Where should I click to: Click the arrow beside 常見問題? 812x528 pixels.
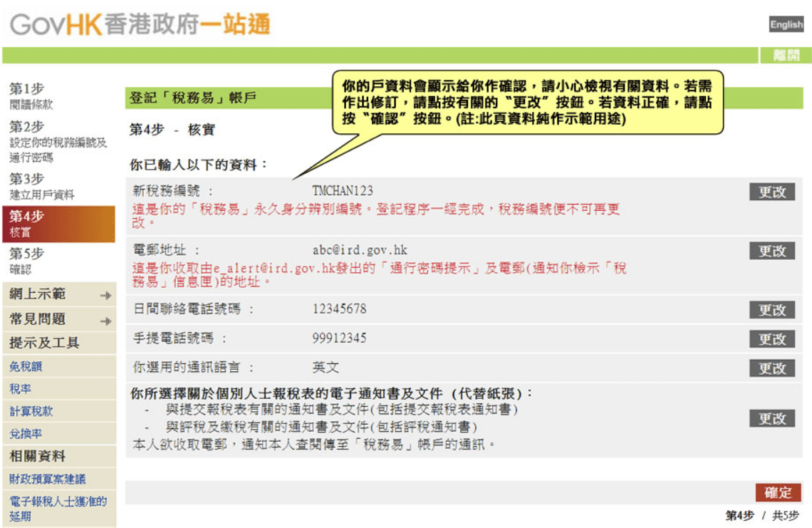tap(105, 321)
